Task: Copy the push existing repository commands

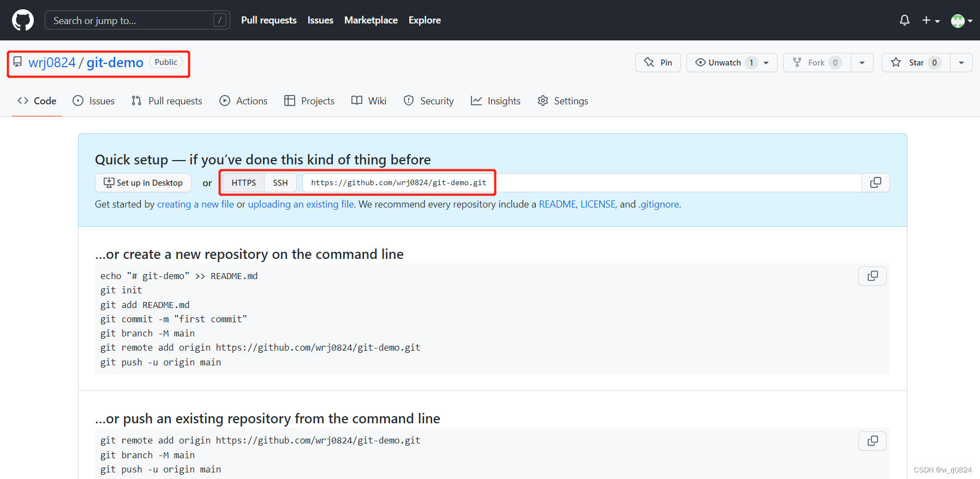Action: pyautogui.click(x=873, y=441)
